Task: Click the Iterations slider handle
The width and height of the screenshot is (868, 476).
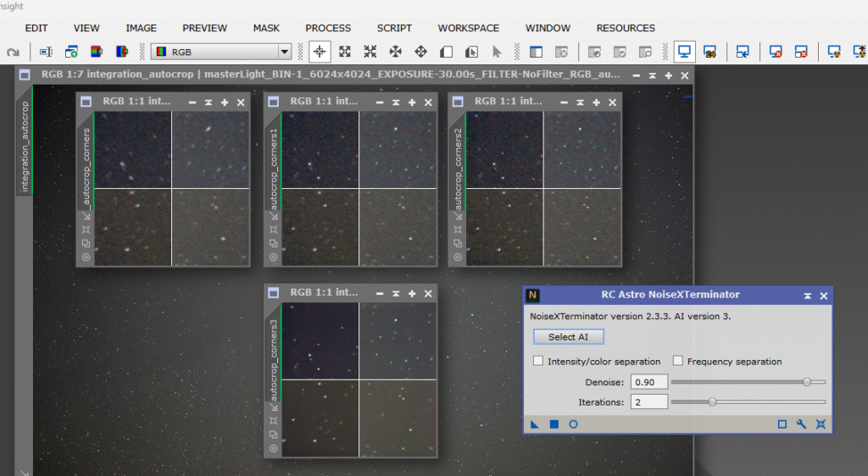Action: 712,402
